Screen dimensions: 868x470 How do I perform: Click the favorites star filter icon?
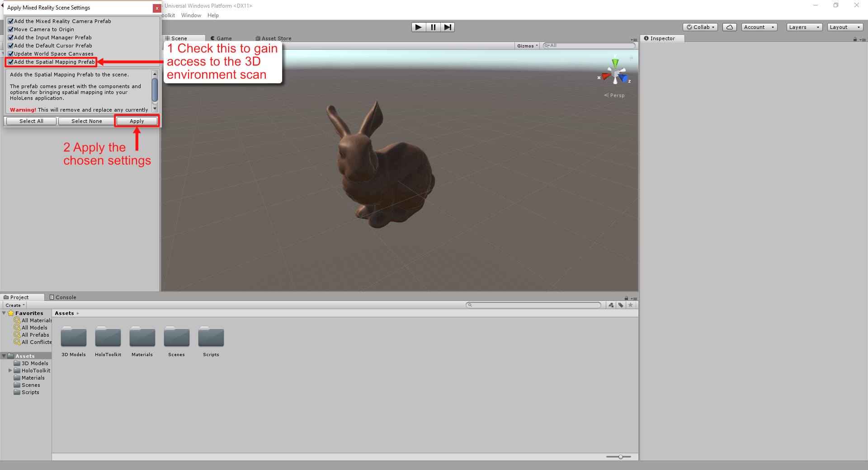pos(631,305)
